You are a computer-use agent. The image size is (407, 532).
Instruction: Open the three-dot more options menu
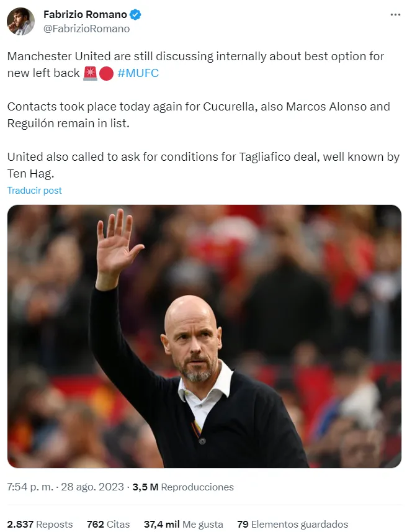pyautogui.click(x=395, y=15)
